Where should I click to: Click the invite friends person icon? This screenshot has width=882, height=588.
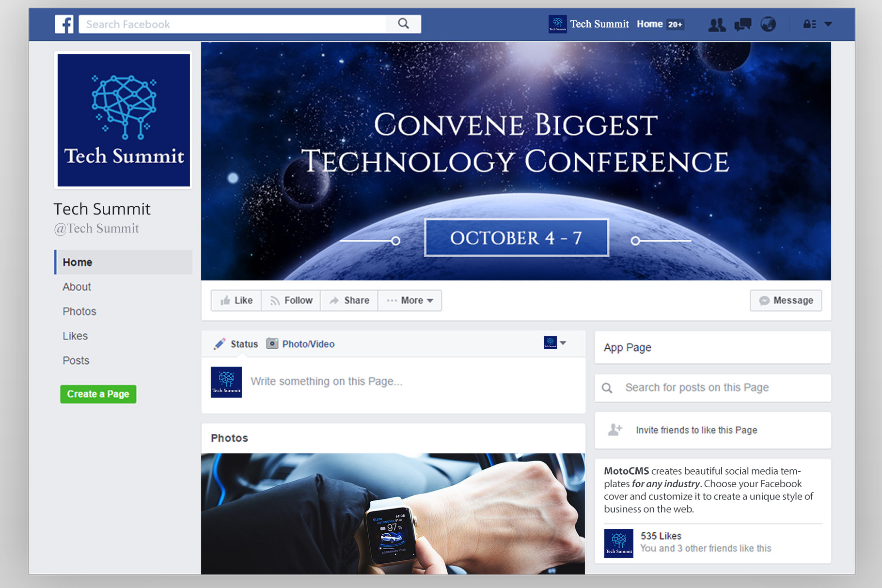615,430
